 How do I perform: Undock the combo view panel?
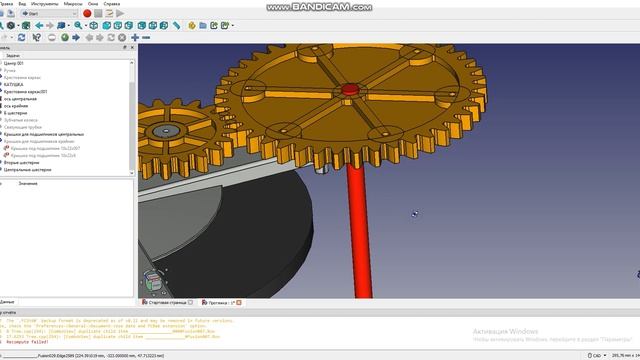(125, 47)
